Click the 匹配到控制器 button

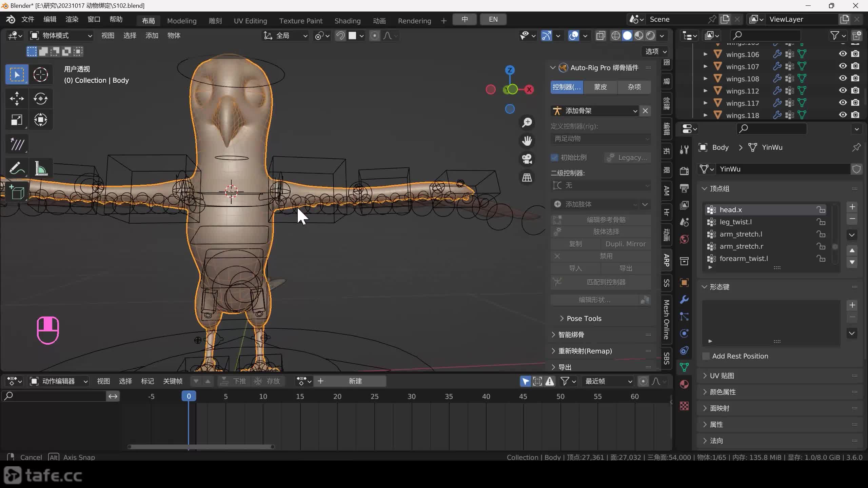[600, 282]
